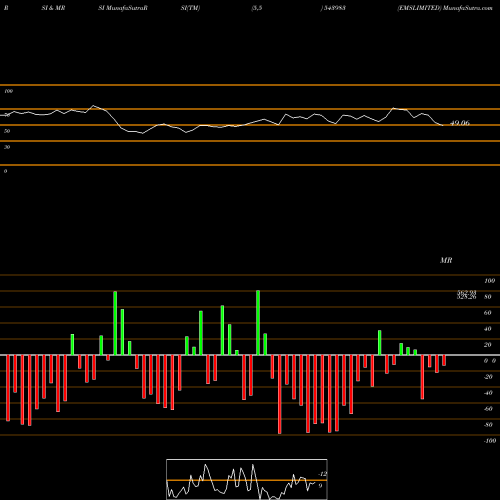
Task: Click the "30" level label on RSI panel
Action: tap(7, 147)
